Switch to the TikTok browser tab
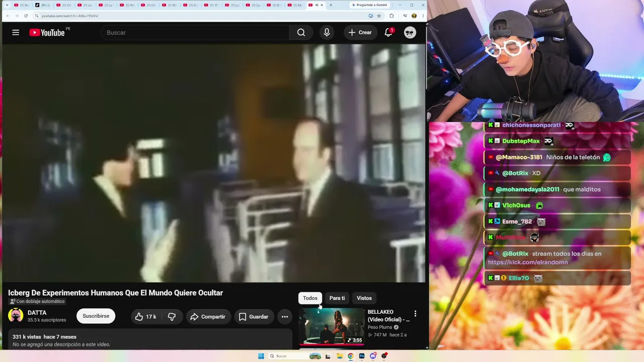This screenshot has width=644, height=362. tap(43, 5)
